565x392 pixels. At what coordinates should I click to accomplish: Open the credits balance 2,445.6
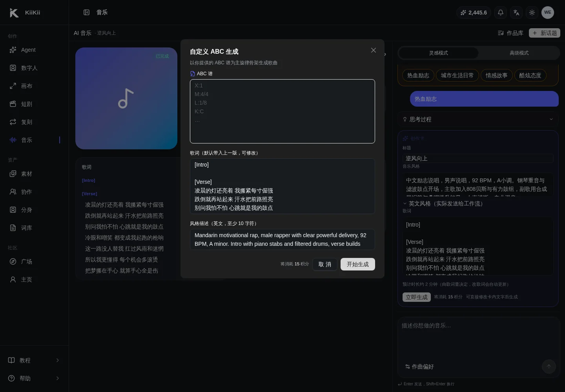[x=474, y=13]
